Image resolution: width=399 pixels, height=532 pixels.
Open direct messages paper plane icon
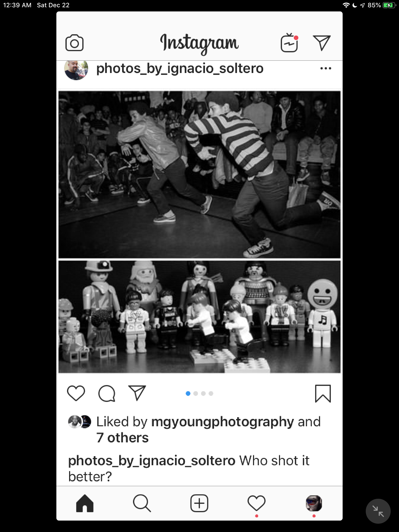[x=322, y=43]
